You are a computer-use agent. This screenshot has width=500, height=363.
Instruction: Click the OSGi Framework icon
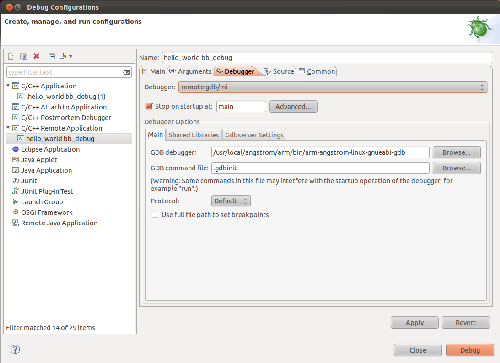tap(15, 212)
